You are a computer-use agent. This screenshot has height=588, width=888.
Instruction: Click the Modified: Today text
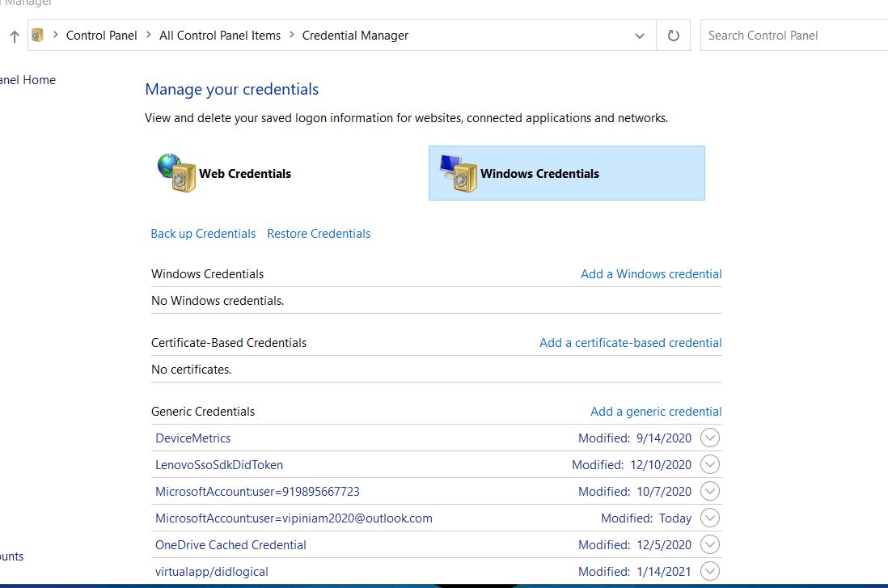pyautogui.click(x=646, y=518)
